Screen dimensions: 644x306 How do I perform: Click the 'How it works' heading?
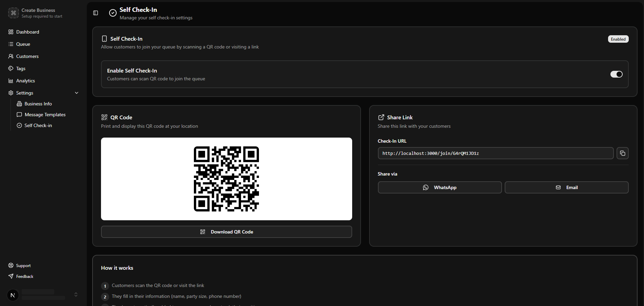click(x=117, y=268)
